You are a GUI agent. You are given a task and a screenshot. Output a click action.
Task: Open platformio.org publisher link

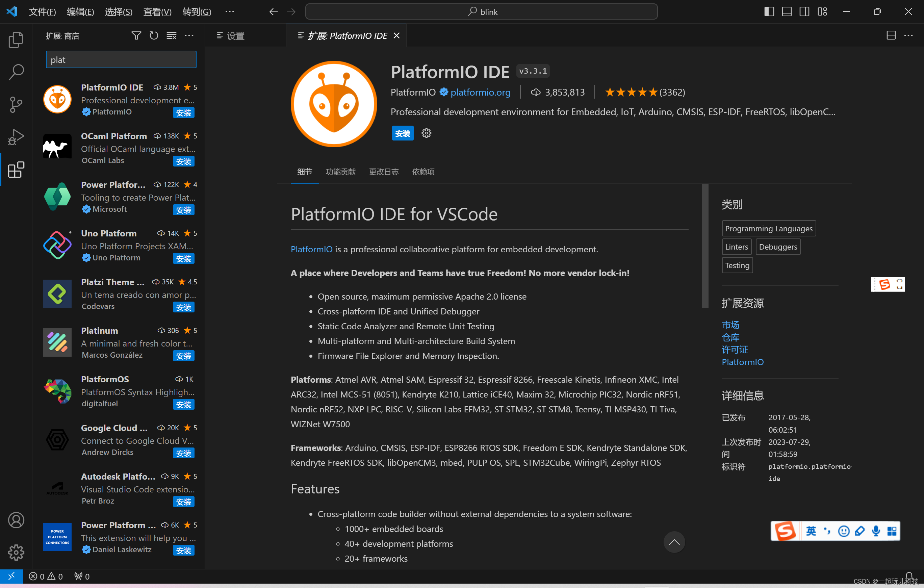click(x=481, y=93)
